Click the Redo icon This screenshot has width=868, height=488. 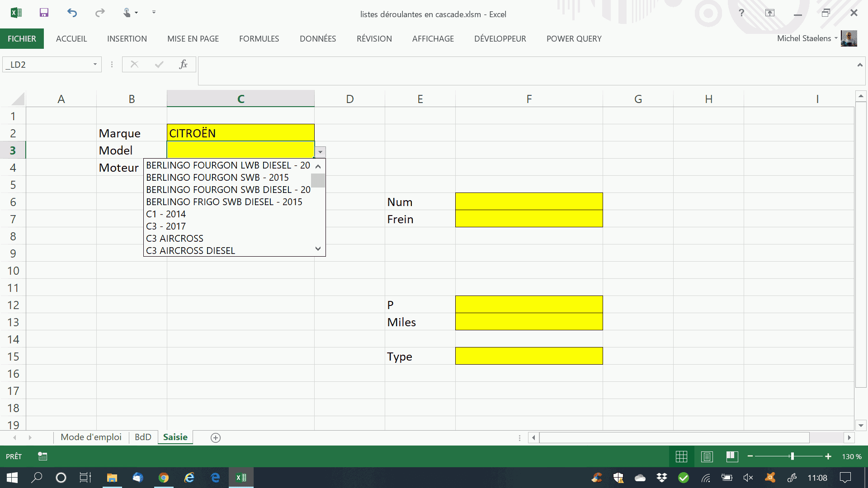pyautogui.click(x=99, y=13)
